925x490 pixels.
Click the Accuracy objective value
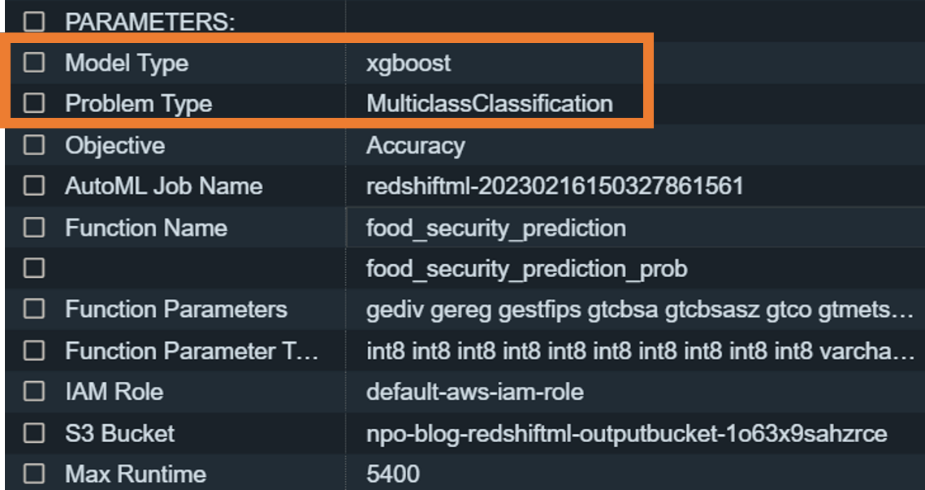click(415, 145)
